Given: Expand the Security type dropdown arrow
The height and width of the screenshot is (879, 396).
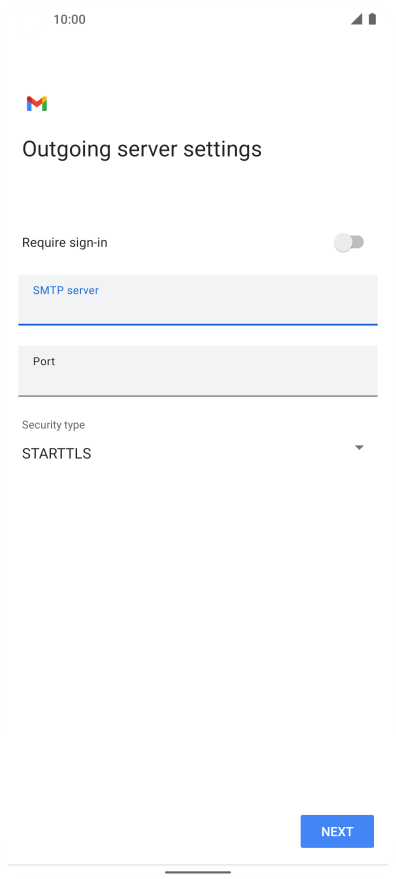Looking at the screenshot, I should [360, 447].
